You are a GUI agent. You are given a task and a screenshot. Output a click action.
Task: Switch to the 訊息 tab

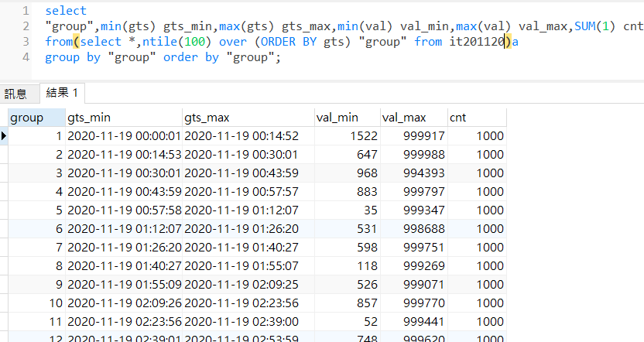16,94
